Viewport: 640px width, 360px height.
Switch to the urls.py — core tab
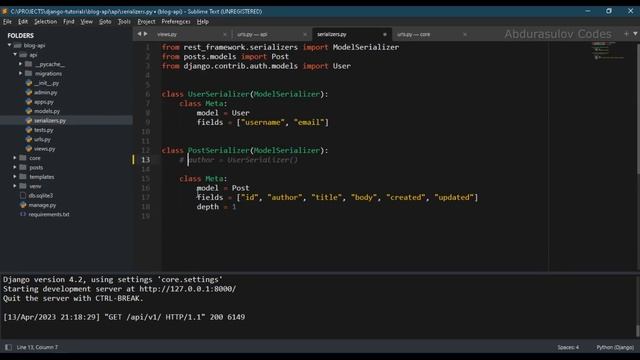pos(432,34)
